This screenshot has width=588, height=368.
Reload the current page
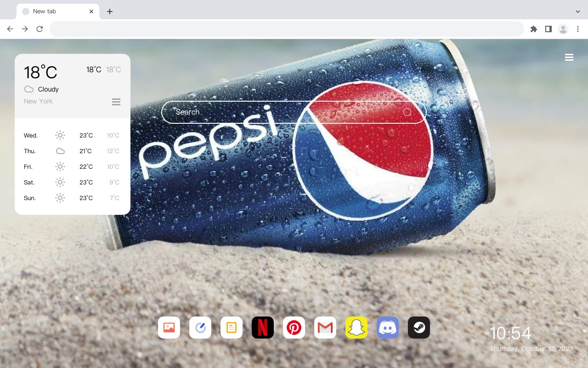(40, 29)
